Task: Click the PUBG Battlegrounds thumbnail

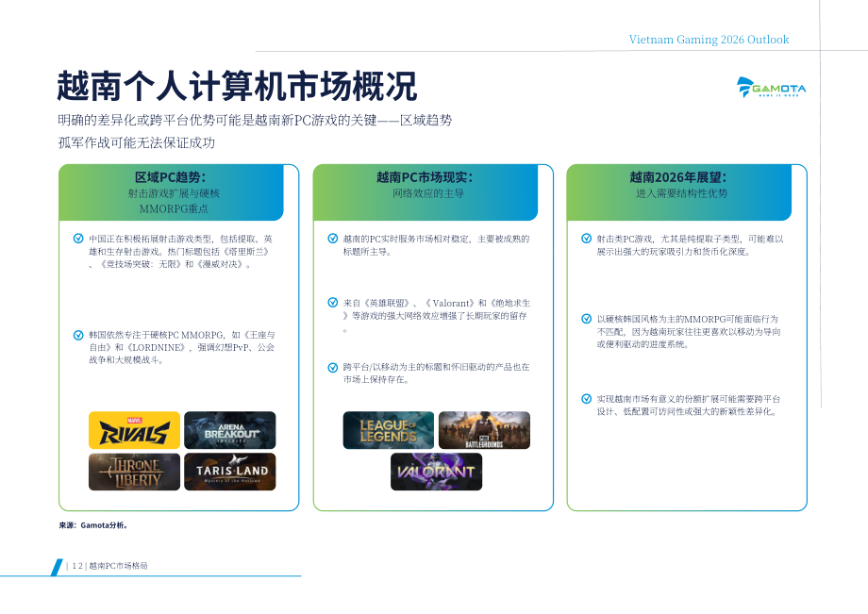Action: click(484, 430)
